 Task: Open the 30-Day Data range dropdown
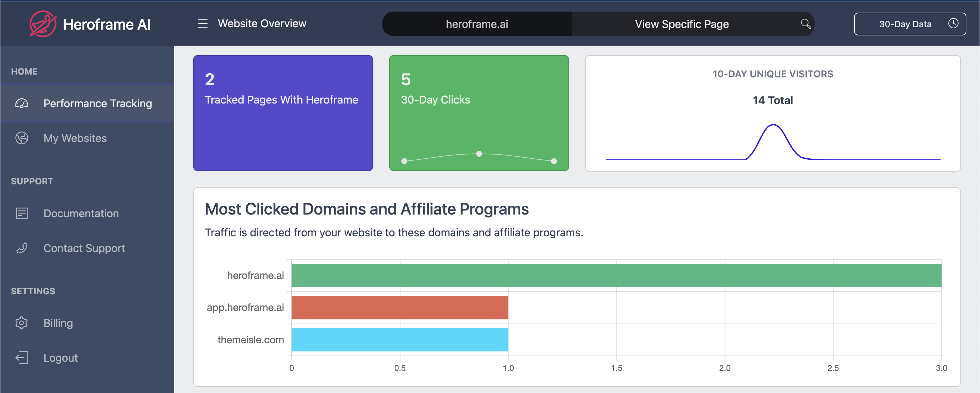click(x=910, y=24)
